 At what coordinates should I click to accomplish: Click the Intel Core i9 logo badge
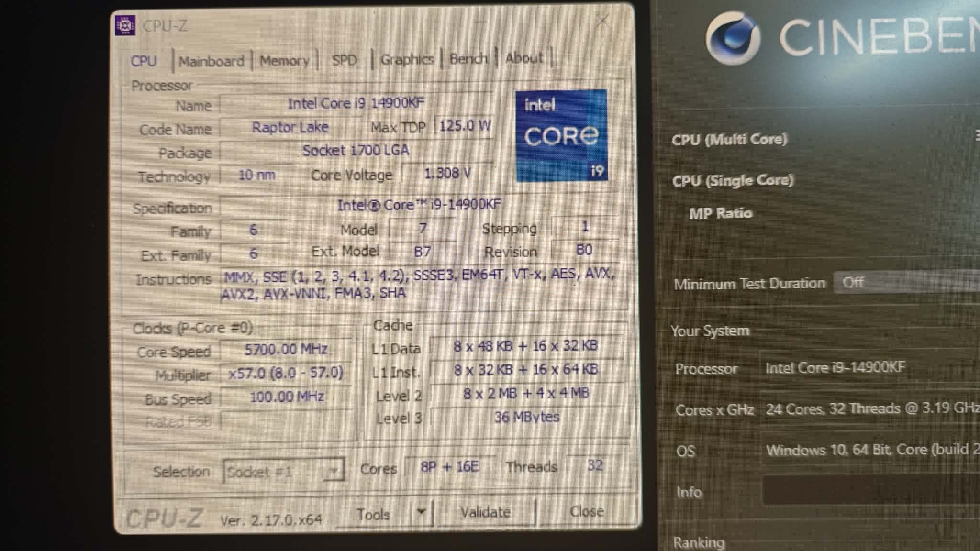coord(561,136)
